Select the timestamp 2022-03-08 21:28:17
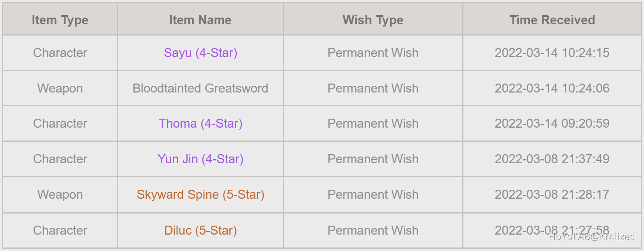Image resolution: width=644 pixels, height=251 pixels. click(552, 194)
